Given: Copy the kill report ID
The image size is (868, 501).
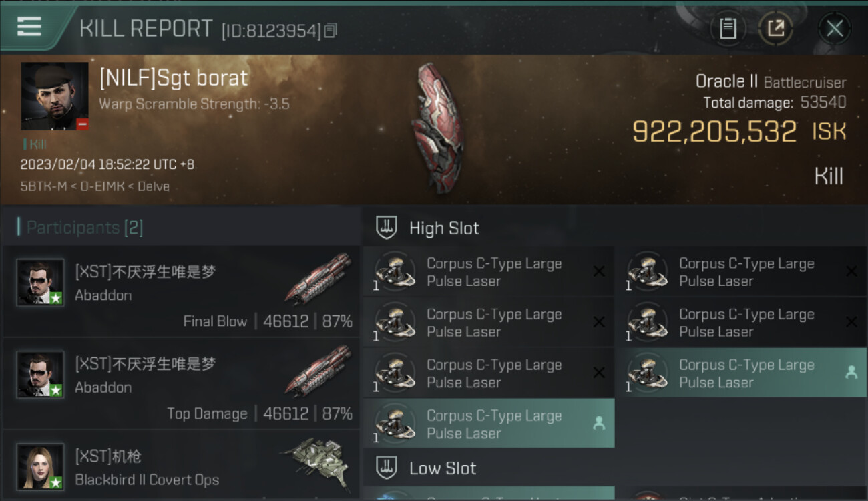Looking at the screenshot, I should 331,30.
